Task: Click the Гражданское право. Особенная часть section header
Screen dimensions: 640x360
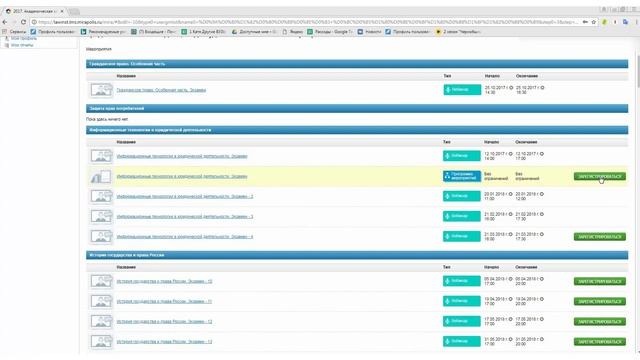Action: pyautogui.click(x=357, y=64)
